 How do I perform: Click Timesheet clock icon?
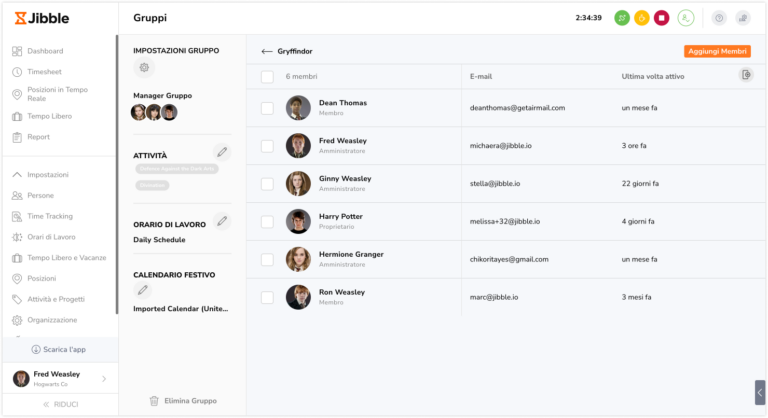click(x=17, y=72)
